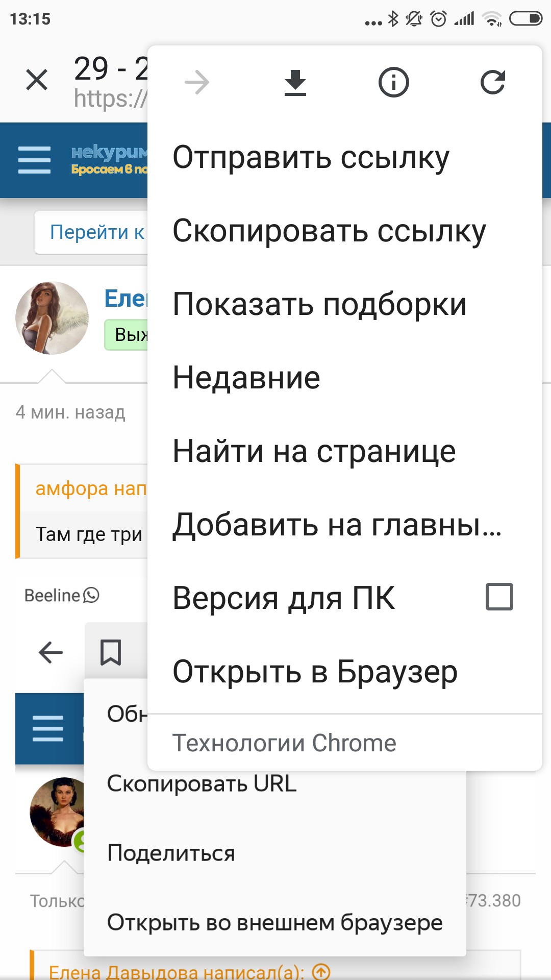This screenshot has height=980, width=551.
Task: Select Отправить ссылку menu item
Action: pyautogui.click(x=311, y=157)
